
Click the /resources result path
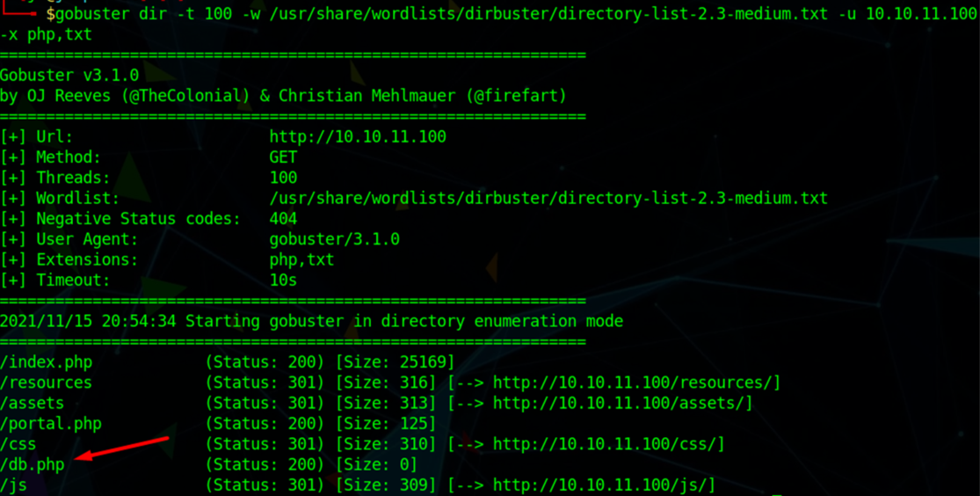47,383
